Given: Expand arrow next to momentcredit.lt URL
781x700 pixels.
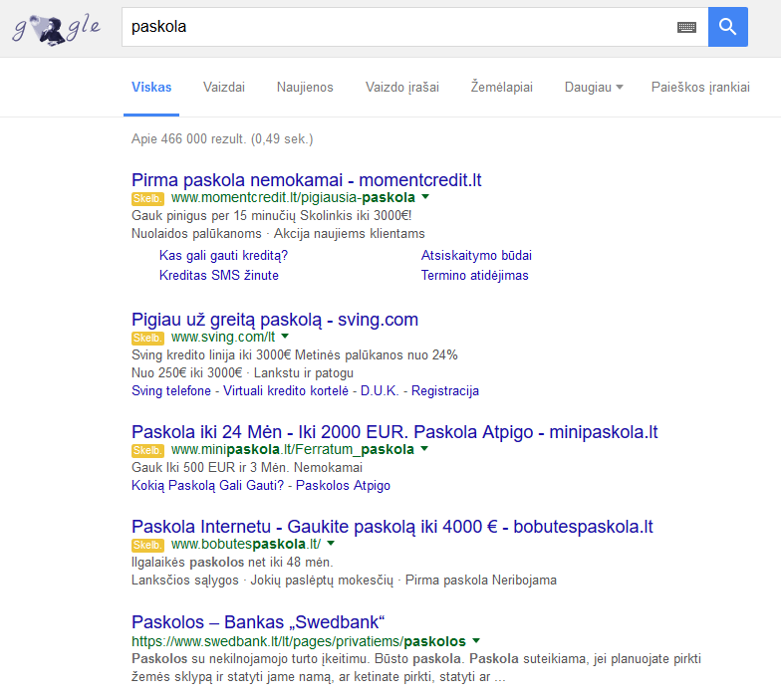Looking at the screenshot, I should [x=425, y=197].
